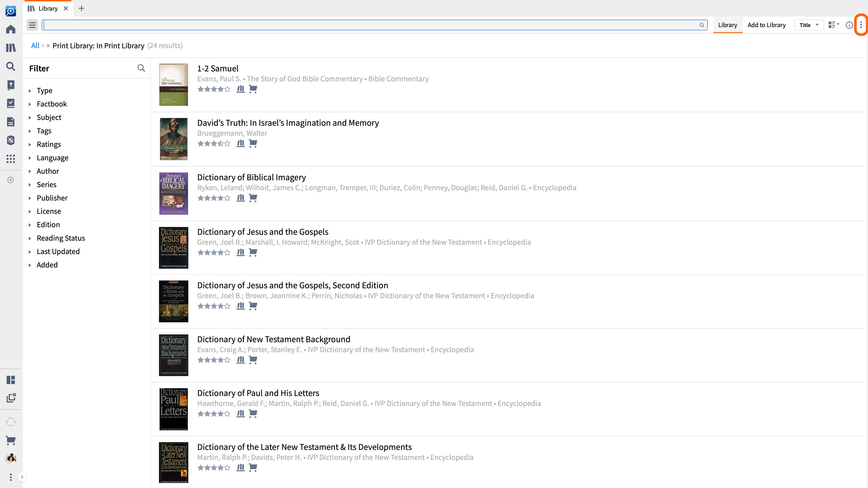Expand the Type filter section
Screen dimensions: 868x488
click(44, 90)
